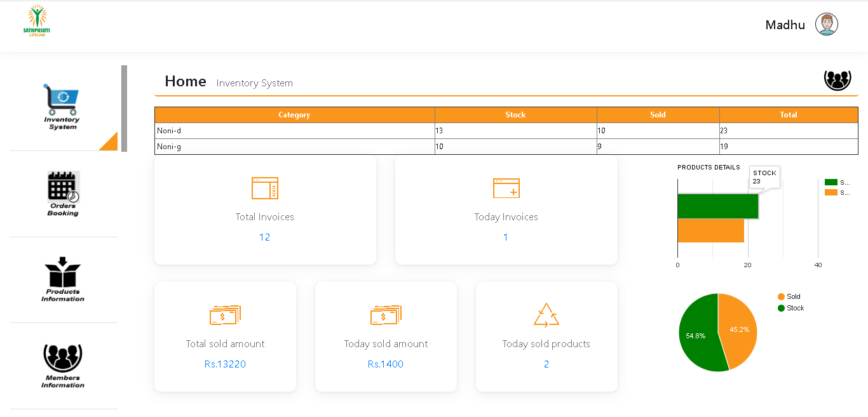Click the Total sold amount Rs.13220
The width and height of the screenshot is (868, 417).
coord(225,364)
